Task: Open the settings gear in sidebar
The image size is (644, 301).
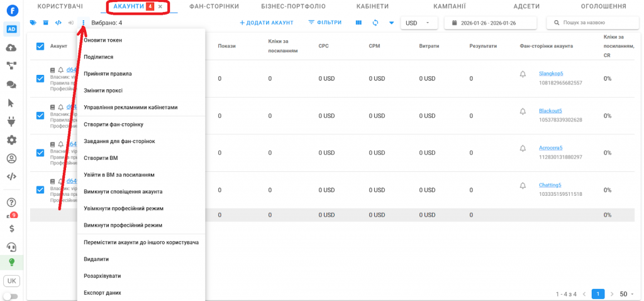Action: tap(11, 140)
